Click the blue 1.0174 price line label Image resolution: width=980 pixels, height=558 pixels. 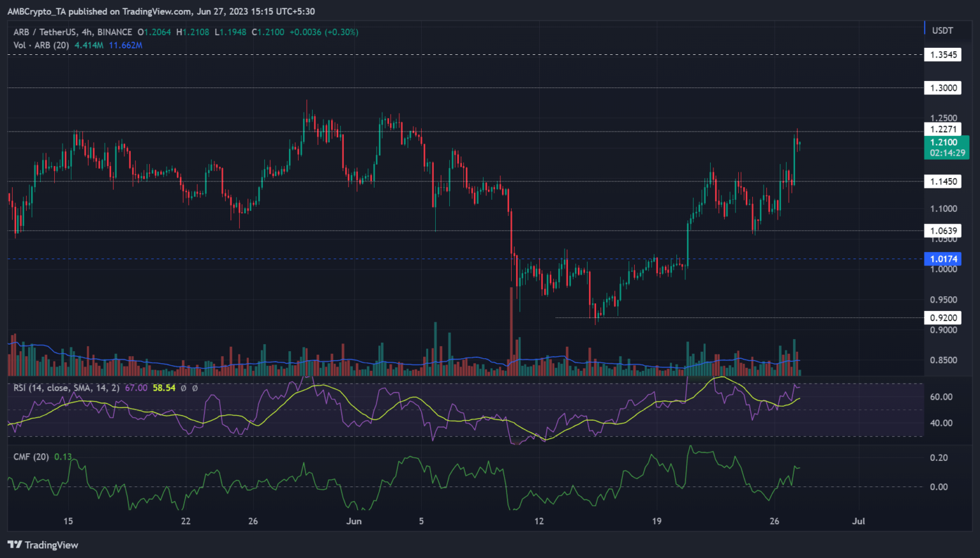(x=943, y=259)
